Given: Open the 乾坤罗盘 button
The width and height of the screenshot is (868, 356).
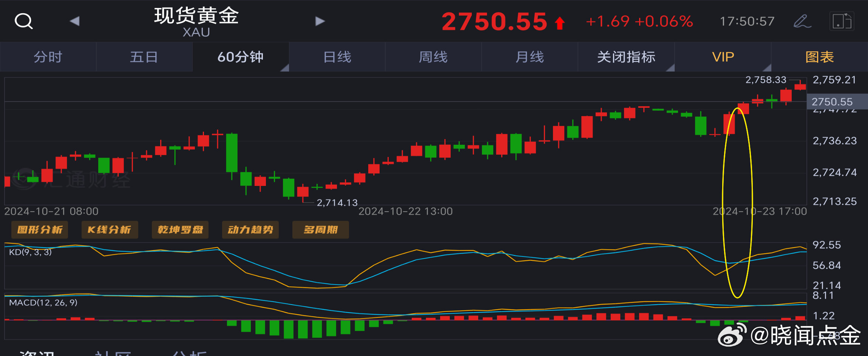Looking at the screenshot, I should point(180,230).
